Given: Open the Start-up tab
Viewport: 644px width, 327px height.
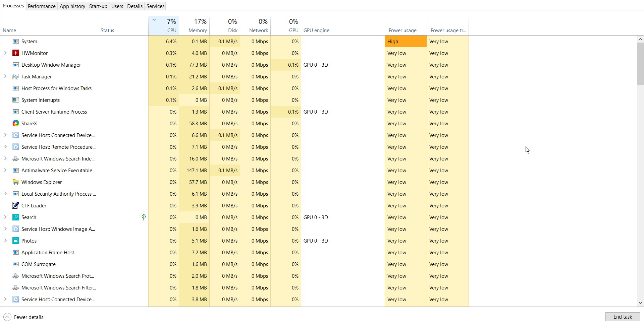Looking at the screenshot, I should (x=98, y=6).
